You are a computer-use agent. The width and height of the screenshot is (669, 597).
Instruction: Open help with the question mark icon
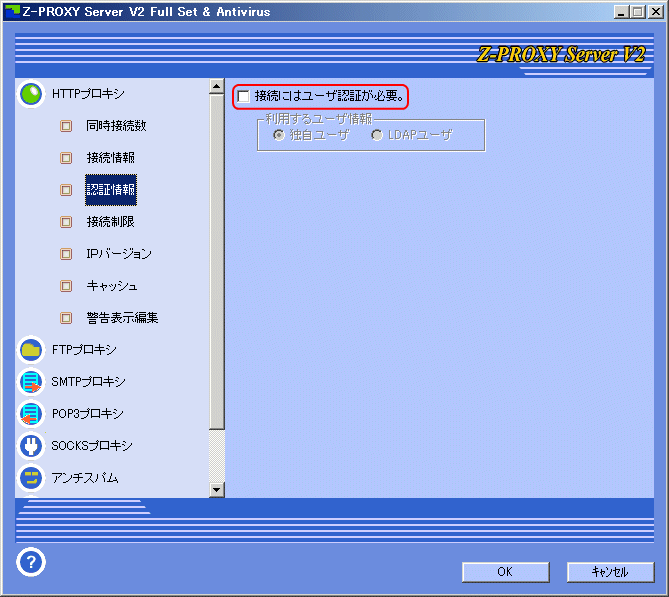(x=31, y=562)
